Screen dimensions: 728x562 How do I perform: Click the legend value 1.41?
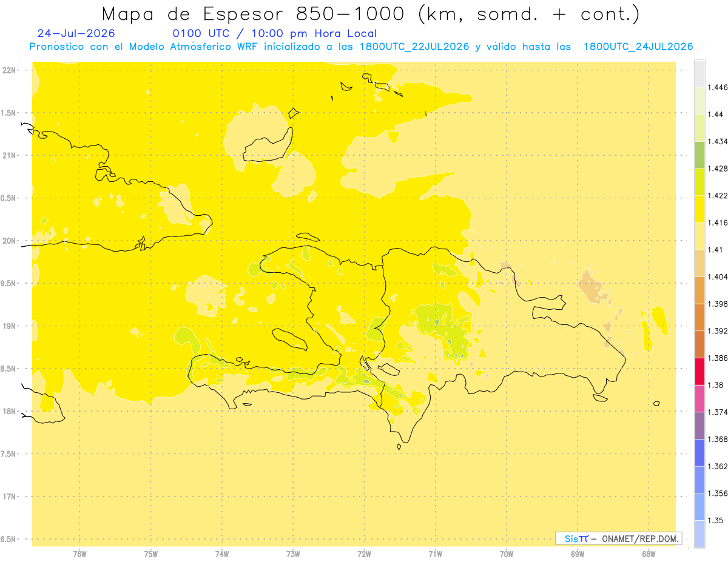(x=716, y=250)
